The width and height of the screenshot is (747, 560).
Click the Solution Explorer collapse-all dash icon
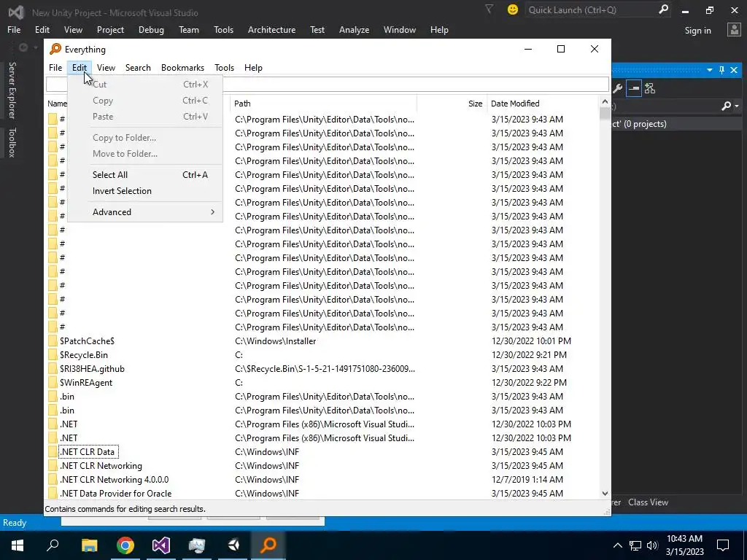coord(634,88)
